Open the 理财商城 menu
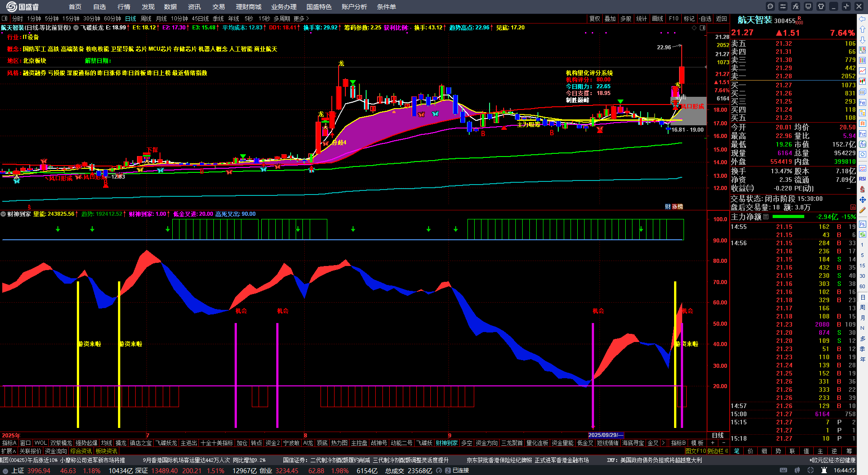 (x=249, y=7)
